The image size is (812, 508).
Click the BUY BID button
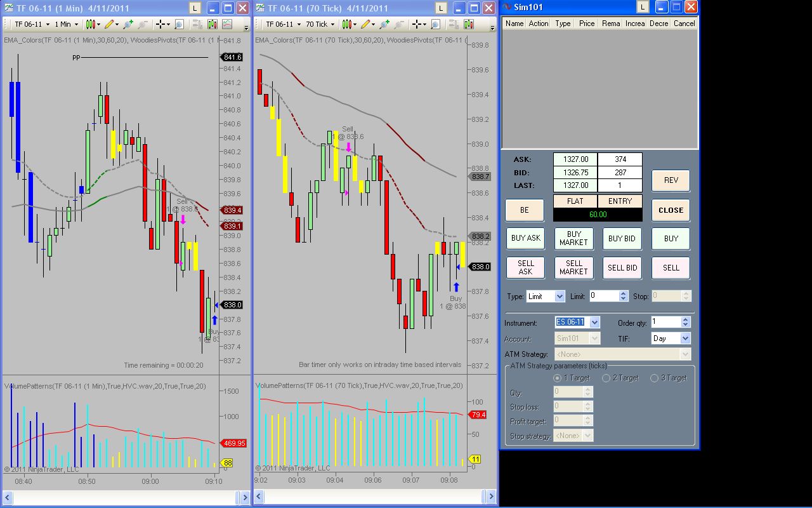click(x=622, y=239)
